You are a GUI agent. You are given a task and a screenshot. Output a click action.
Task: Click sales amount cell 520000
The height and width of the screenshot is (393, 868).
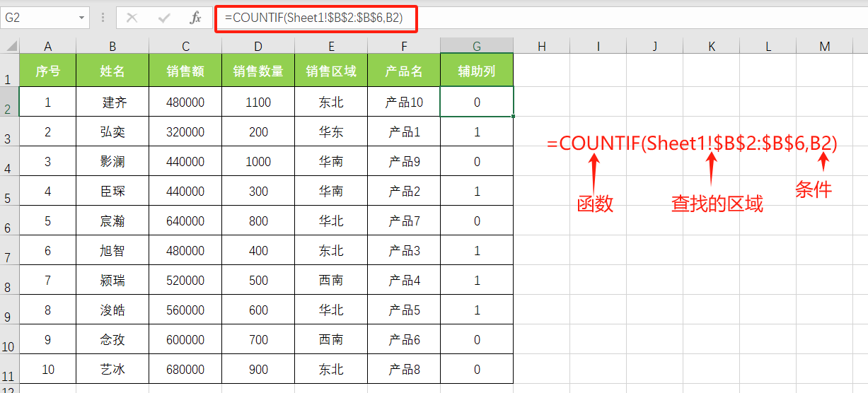click(185, 280)
